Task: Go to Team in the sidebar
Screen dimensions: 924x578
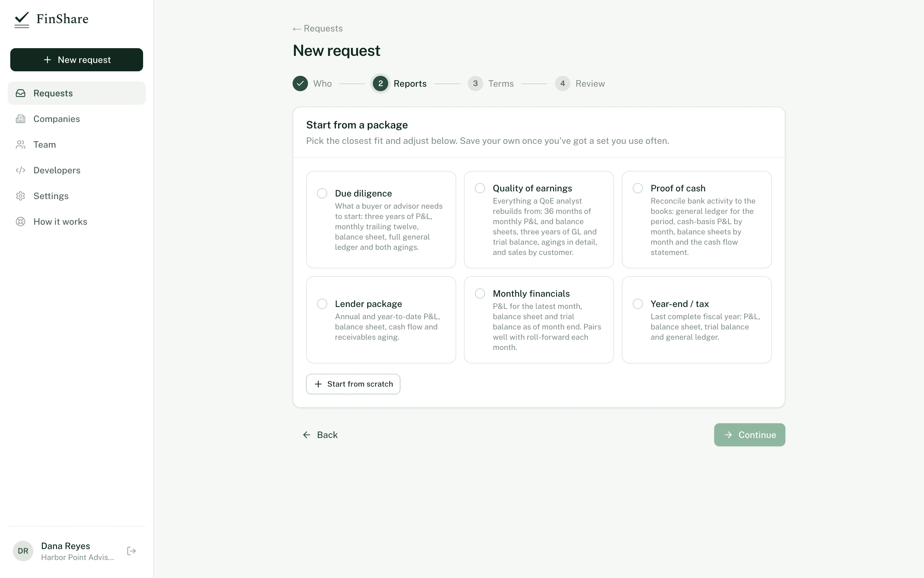Action: tap(77, 144)
